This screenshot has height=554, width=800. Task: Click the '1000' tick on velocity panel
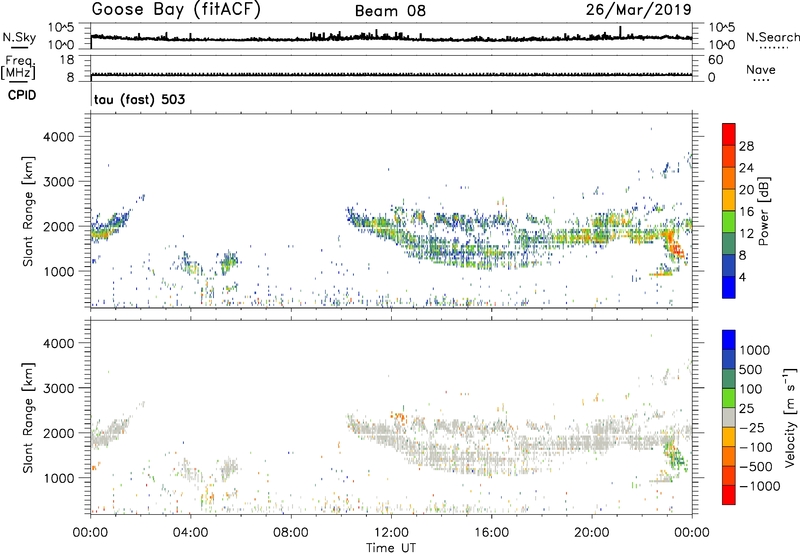point(59,478)
